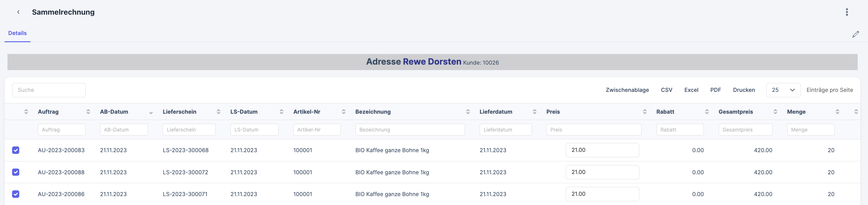868x205 pixels.
Task: Sort by Preis column sort icon
Action: pyautogui.click(x=644, y=112)
